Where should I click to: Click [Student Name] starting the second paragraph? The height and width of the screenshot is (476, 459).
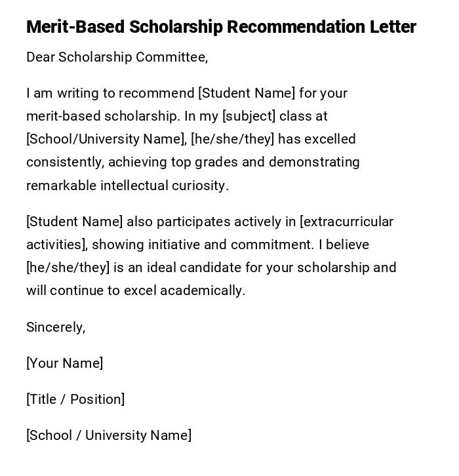click(74, 222)
